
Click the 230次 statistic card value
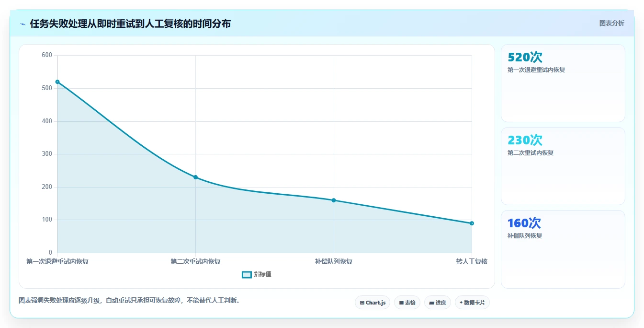(x=525, y=141)
